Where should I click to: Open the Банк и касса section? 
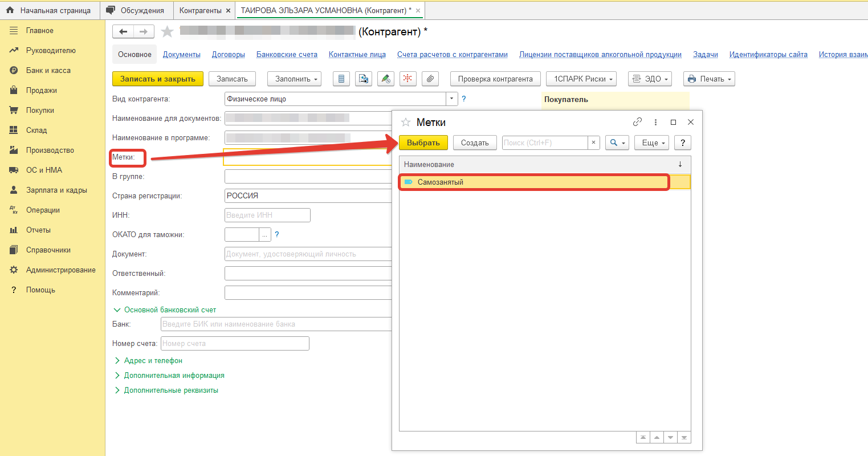[48, 71]
